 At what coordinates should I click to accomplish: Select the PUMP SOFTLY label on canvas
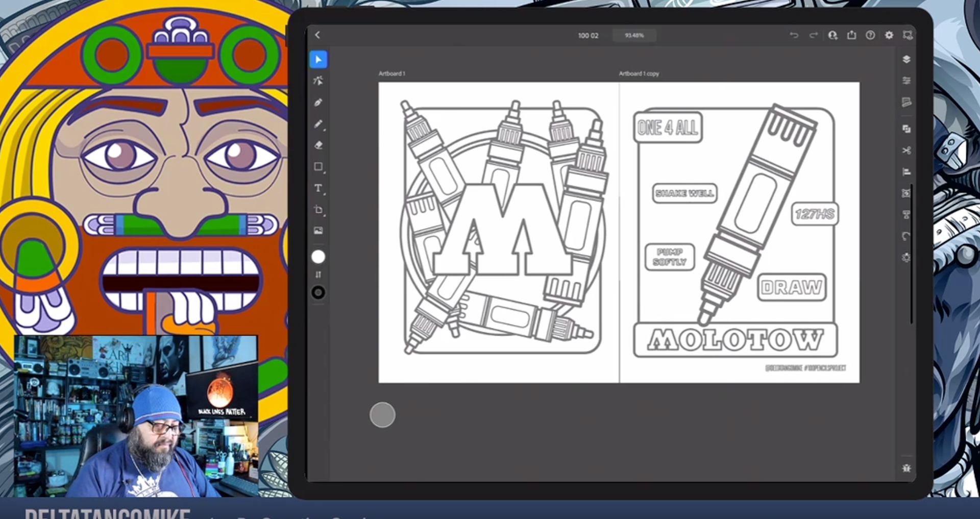point(670,257)
